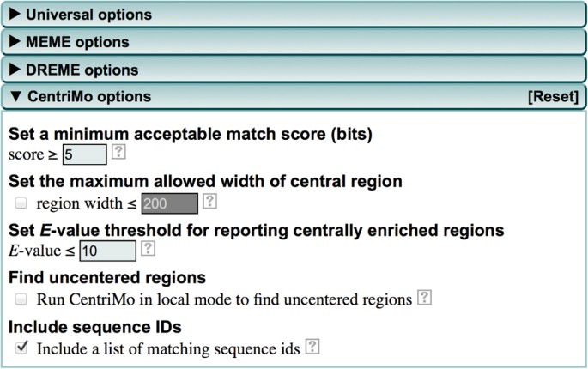The width and height of the screenshot is (588, 369).
Task: Open help icon for local mode option
Action: (425, 298)
